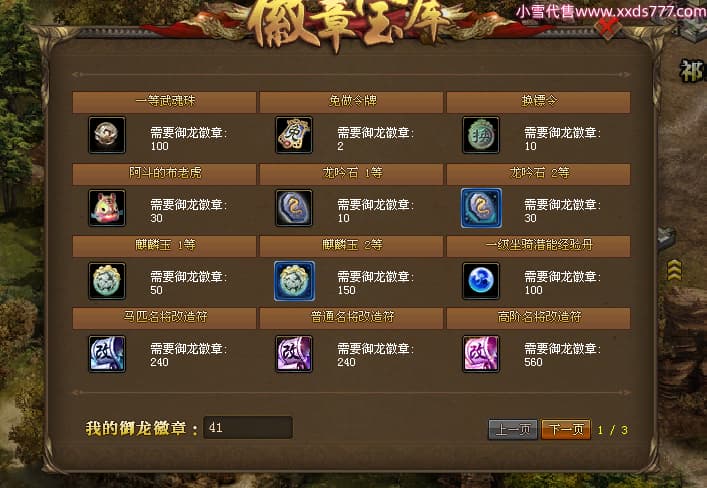Viewport: 707px width, 488px height.
Task: Pick the 龙吟石 1等 stone icon
Action: tap(294, 207)
